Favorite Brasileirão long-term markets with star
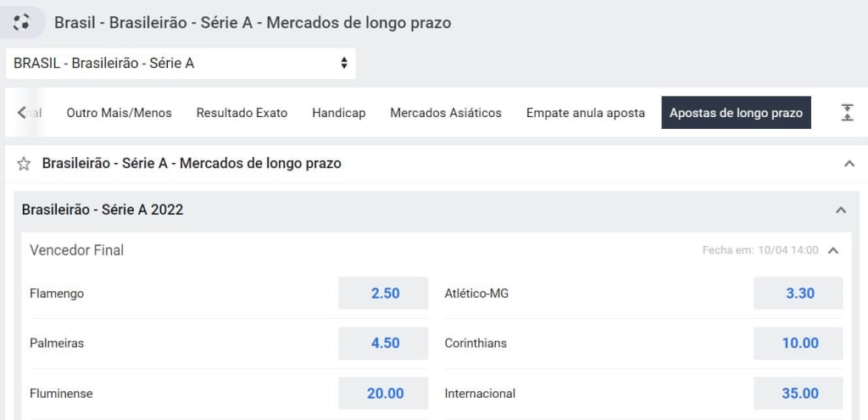This screenshot has width=868, height=420. 23,164
